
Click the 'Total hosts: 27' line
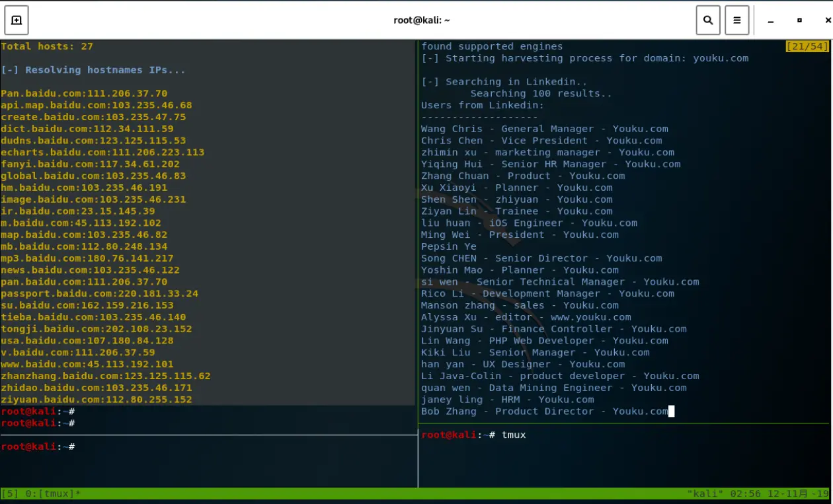[x=47, y=46]
